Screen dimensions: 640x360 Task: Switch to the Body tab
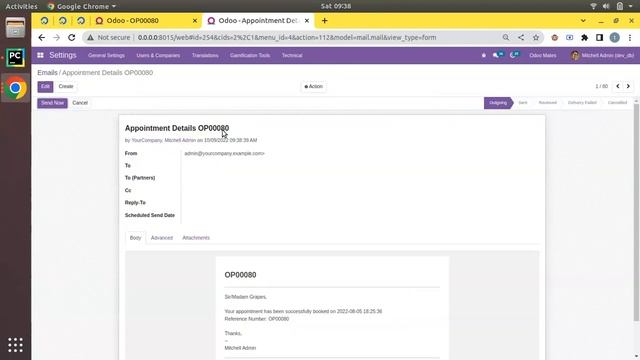(x=135, y=238)
